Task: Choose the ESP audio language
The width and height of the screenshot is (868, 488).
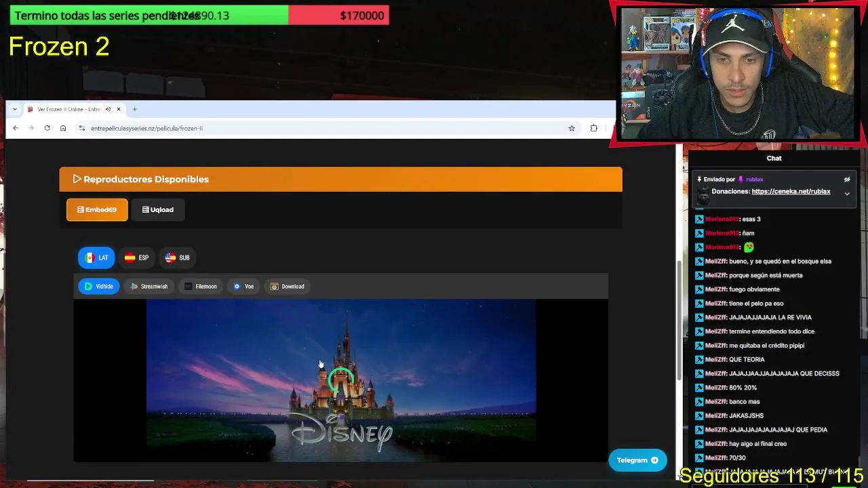Action: point(137,258)
